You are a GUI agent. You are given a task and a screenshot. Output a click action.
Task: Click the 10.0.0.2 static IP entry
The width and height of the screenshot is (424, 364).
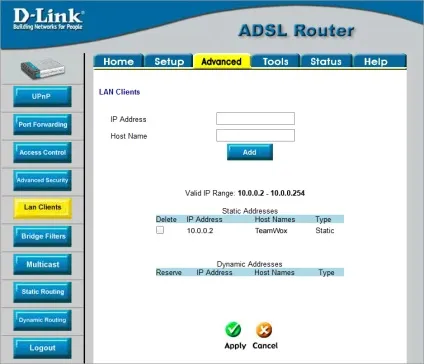[200, 231]
